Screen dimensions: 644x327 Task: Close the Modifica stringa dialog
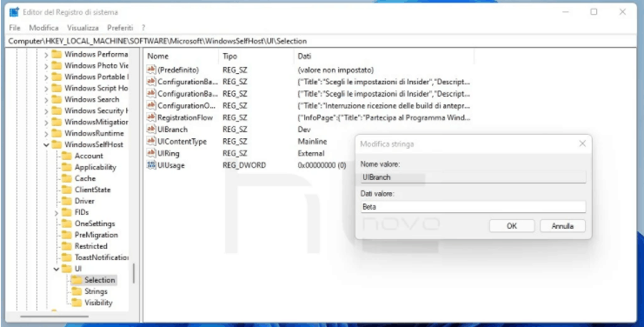click(582, 143)
